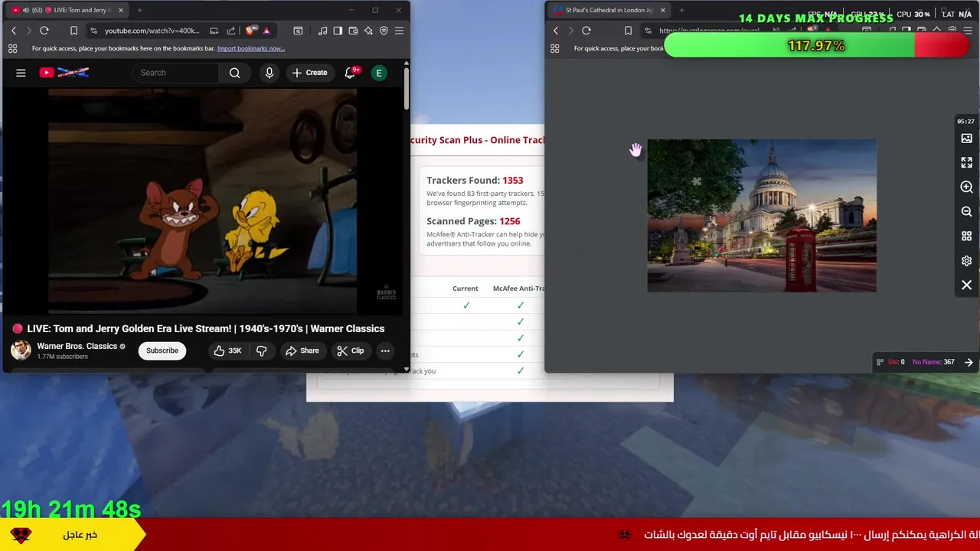Click the Tom and Jerry video player

(x=203, y=201)
